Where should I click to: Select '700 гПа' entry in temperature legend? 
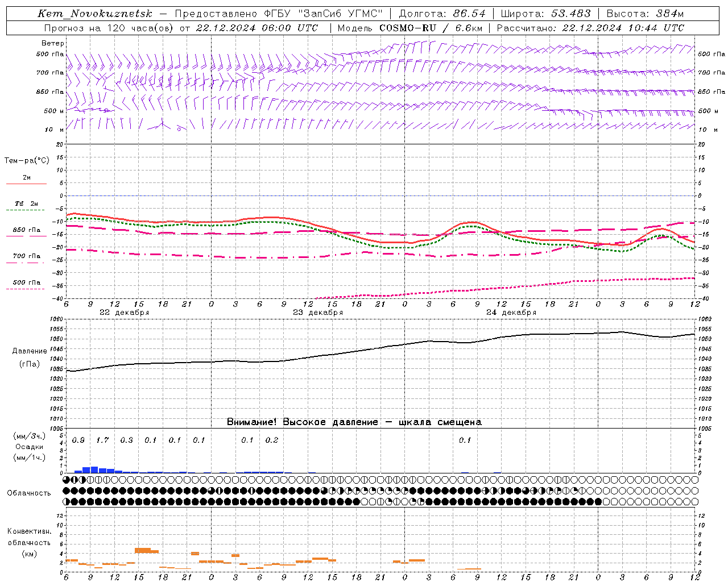pos(27,256)
